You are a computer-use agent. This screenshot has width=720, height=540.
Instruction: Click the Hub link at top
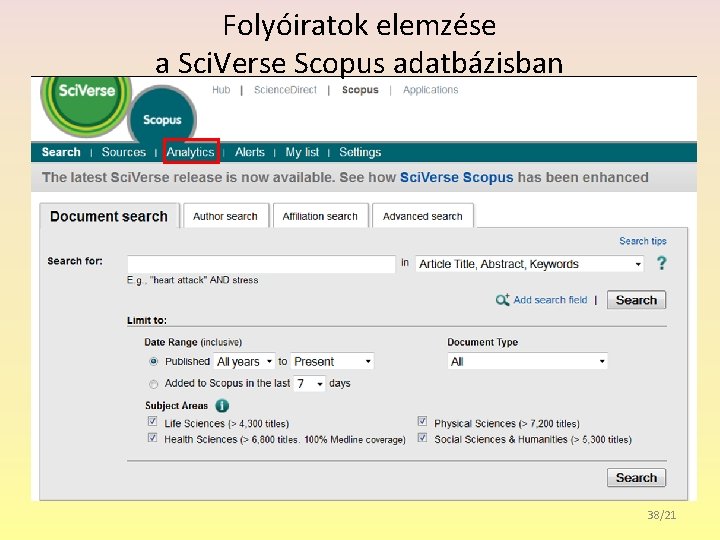tap(221, 90)
